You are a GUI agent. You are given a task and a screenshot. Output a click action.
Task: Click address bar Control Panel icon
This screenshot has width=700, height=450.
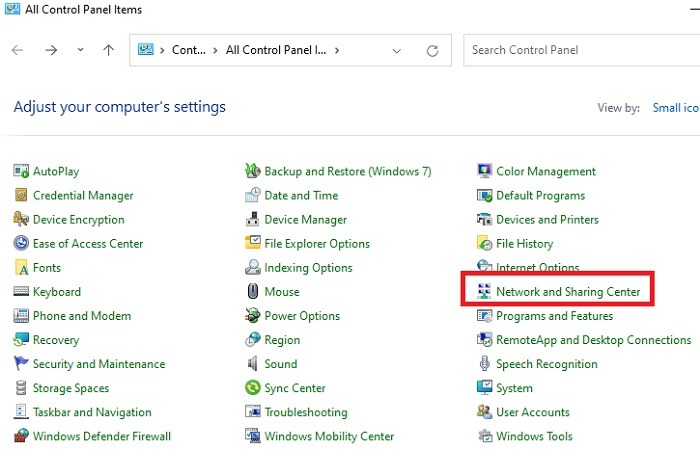point(146,49)
